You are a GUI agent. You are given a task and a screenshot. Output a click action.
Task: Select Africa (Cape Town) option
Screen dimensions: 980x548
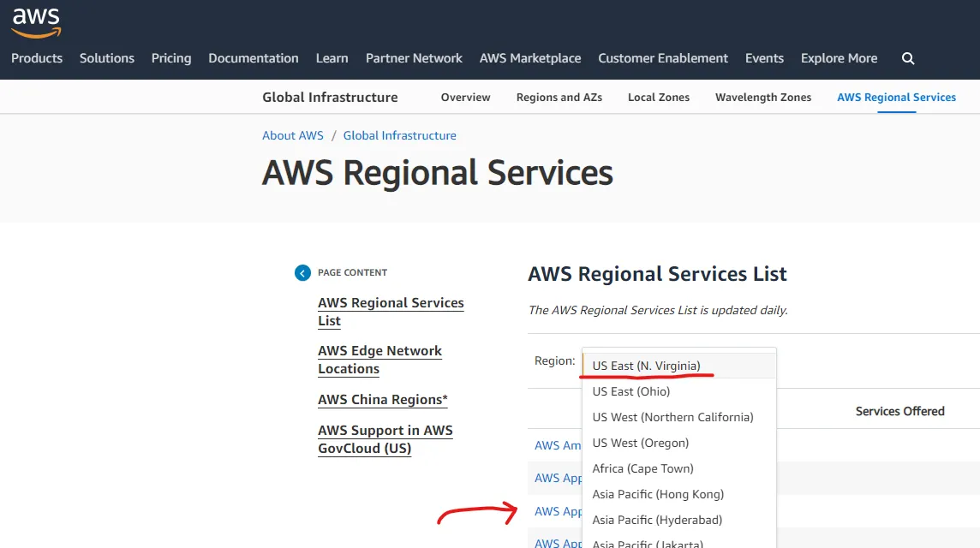click(679, 468)
